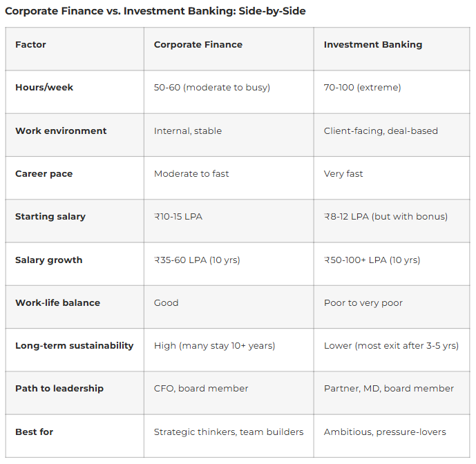The height and width of the screenshot is (464, 476).
Task: Click the 'Corporate Finance vs. Investment Banking' heading
Action: (155, 12)
